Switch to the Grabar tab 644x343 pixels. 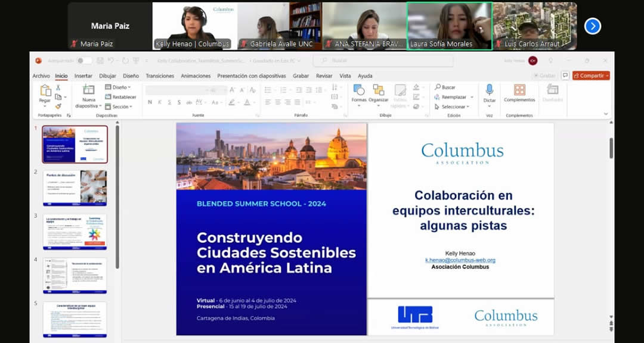(x=301, y=76)
